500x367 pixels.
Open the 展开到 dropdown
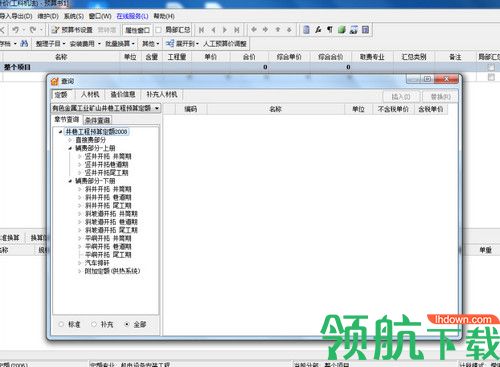click(x=182, y=44)
